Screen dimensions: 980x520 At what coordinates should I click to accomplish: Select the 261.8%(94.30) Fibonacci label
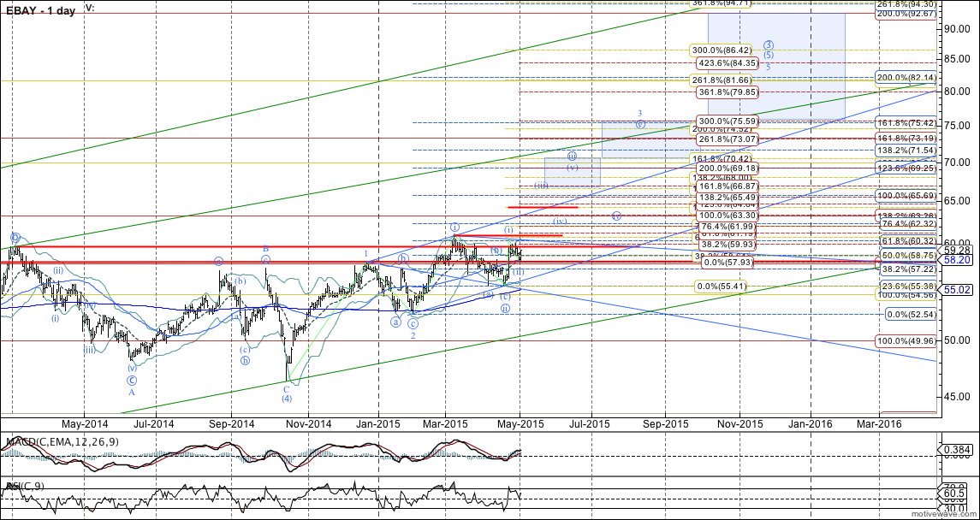click(x=906, y=3)
